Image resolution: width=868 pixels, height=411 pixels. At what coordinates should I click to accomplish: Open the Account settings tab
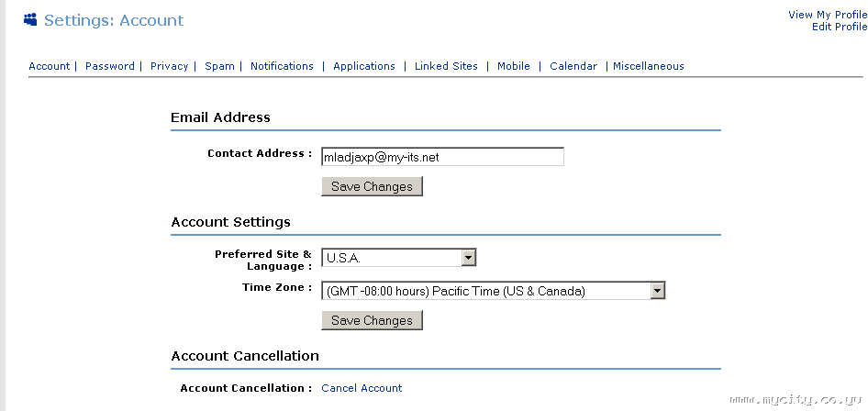coord(50,66)
